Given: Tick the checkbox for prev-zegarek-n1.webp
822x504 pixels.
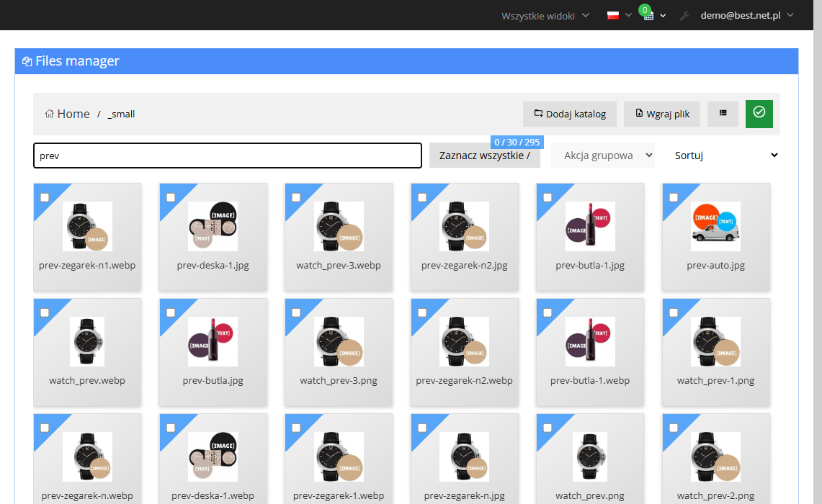Looking at the screenshot, I should coord(45,197).
